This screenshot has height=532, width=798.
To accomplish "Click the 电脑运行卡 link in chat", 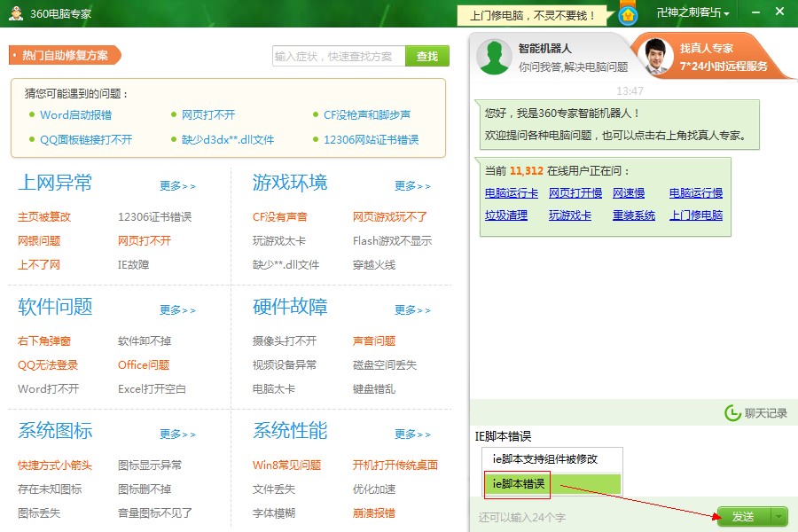I will pyautogui.click(x=511, y=193).
